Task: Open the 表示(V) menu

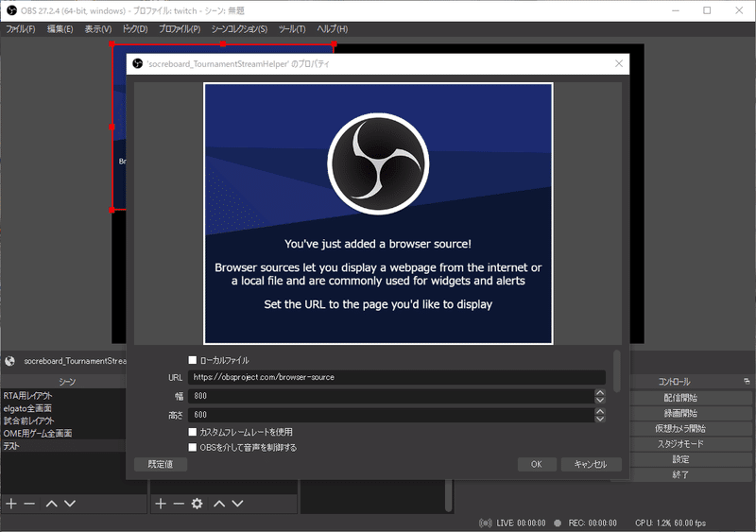Action: [x=98, y=29]
